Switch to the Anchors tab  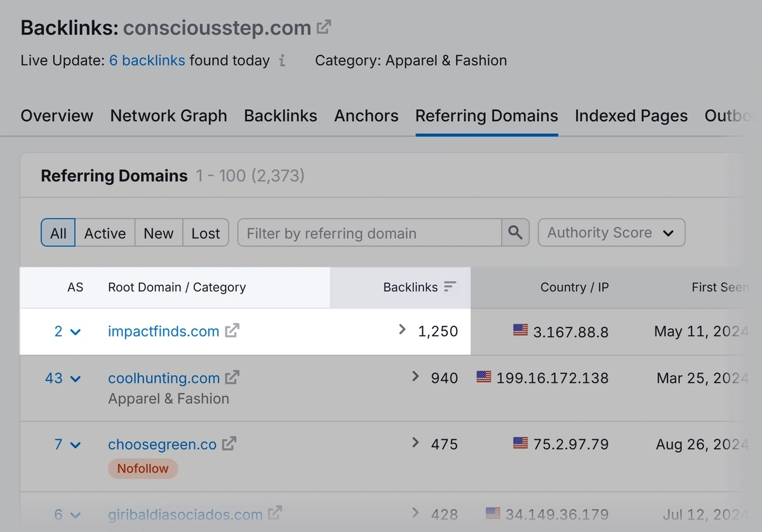(366, 116)
